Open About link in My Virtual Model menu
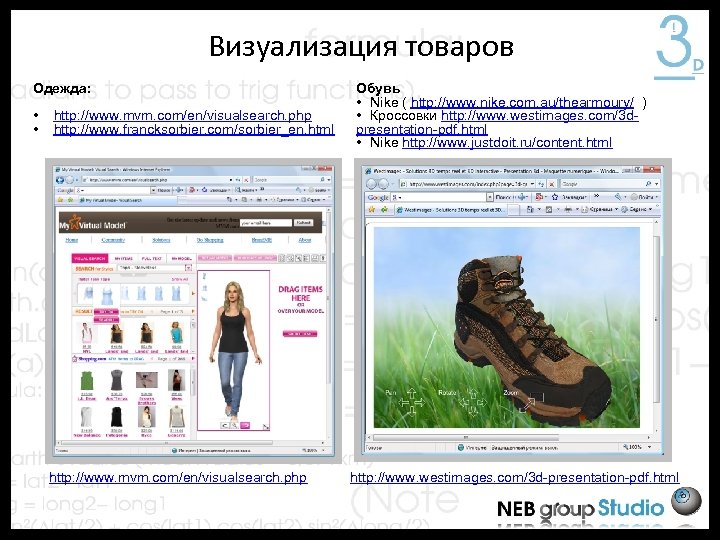The image size is (720, 540). 305,240
